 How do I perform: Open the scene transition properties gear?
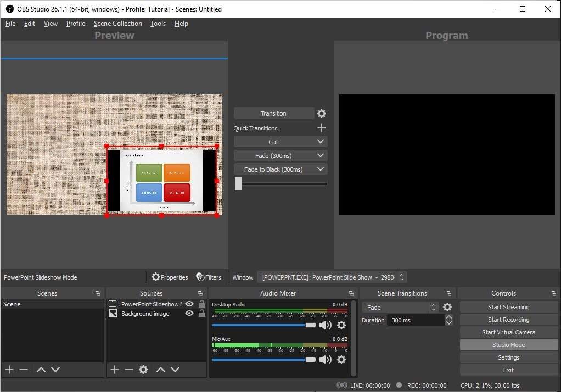447,307
